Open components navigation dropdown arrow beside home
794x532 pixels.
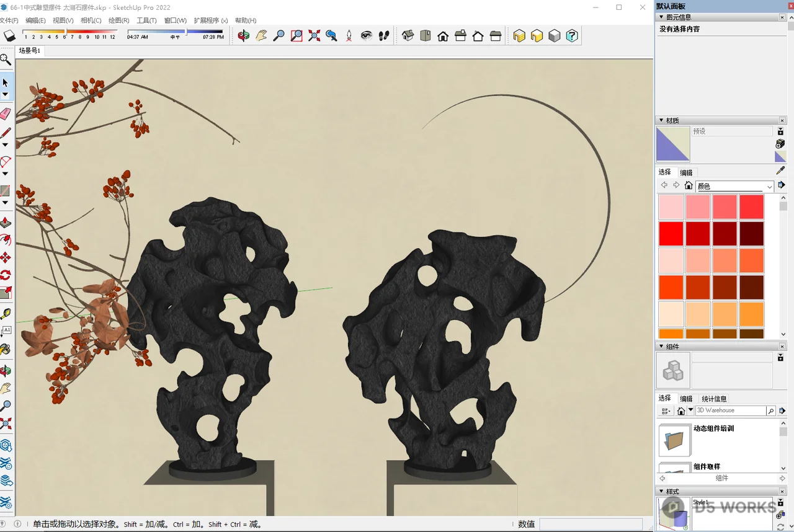point(690,410)
